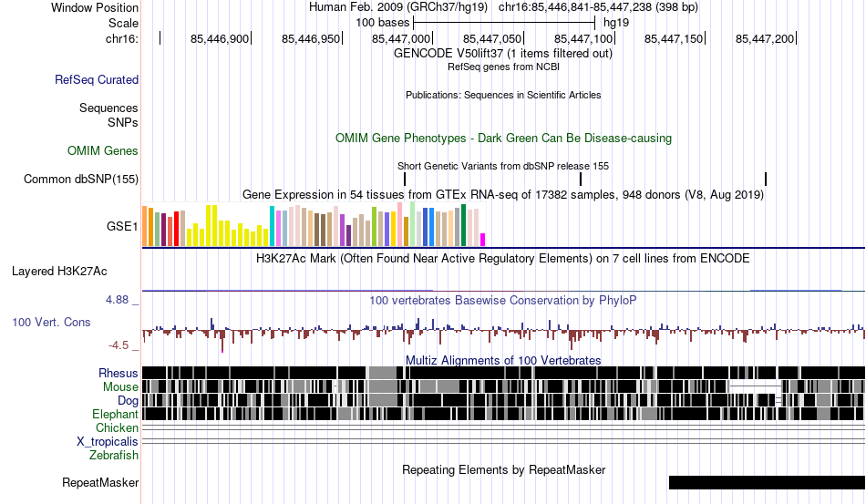Click 'Multiz Alignments of 100 Vertebrates' title
Image resolution: width=866 pixels, height=504 pixels.
[x=503, y=361]
